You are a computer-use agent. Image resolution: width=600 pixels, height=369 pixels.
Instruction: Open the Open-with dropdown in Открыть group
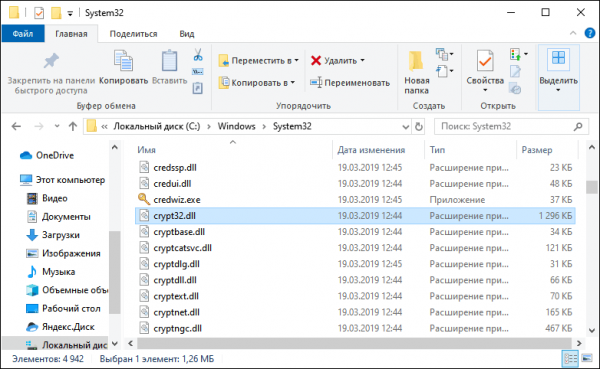519,54
